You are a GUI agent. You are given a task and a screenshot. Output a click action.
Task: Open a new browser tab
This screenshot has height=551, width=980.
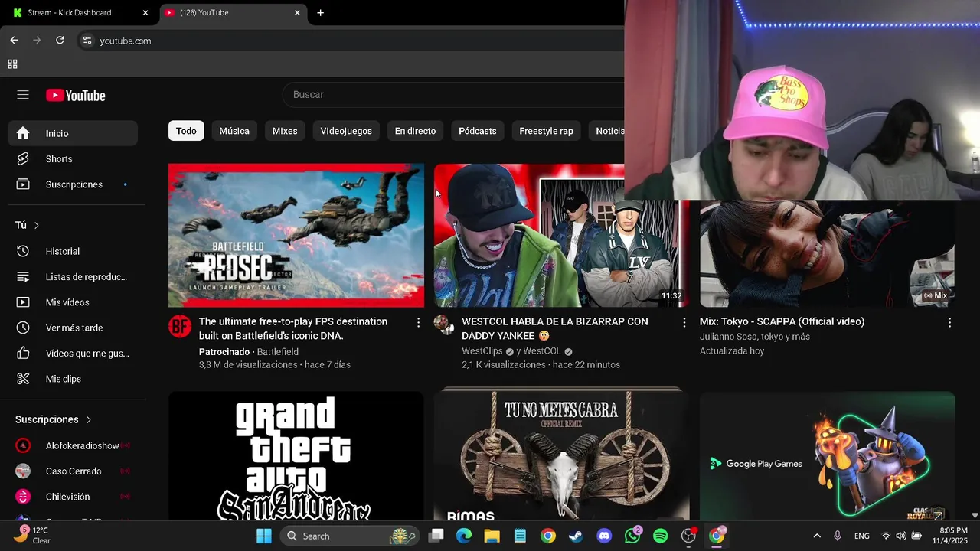[320, 12]
